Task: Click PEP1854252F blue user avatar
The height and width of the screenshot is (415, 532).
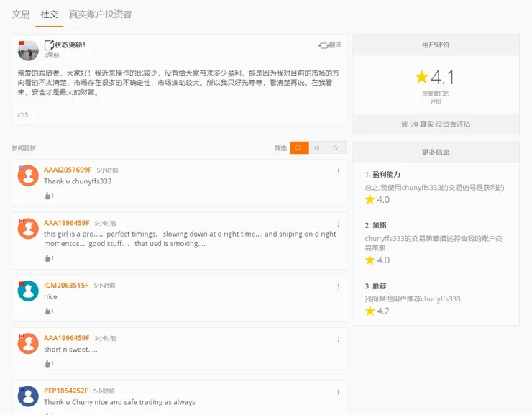Action: 28,396
